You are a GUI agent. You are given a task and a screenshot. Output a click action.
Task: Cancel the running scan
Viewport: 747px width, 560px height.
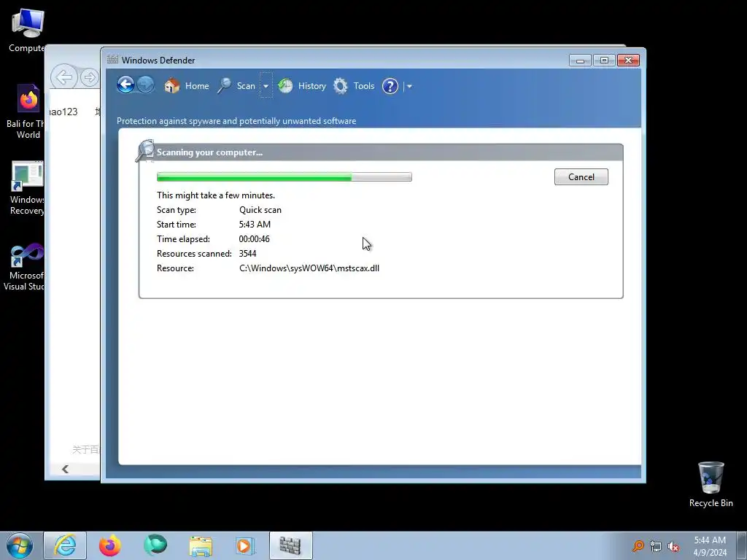[581, 176]
